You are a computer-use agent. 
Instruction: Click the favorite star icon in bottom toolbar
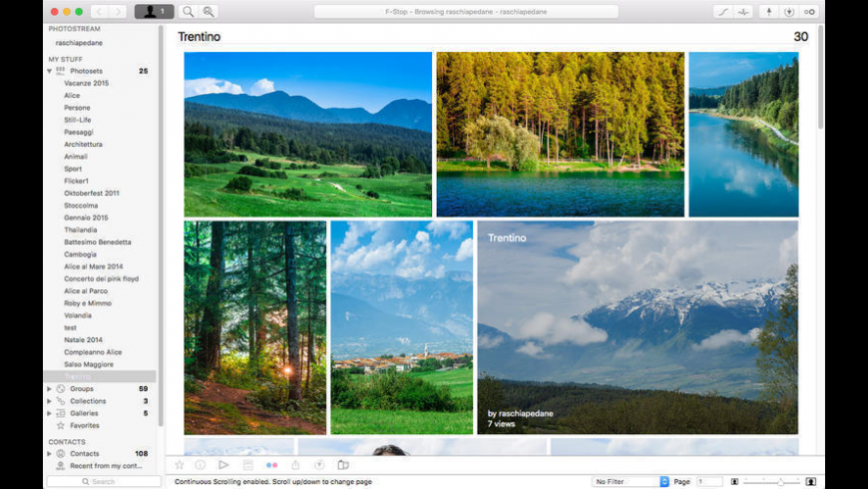(180, 465)
